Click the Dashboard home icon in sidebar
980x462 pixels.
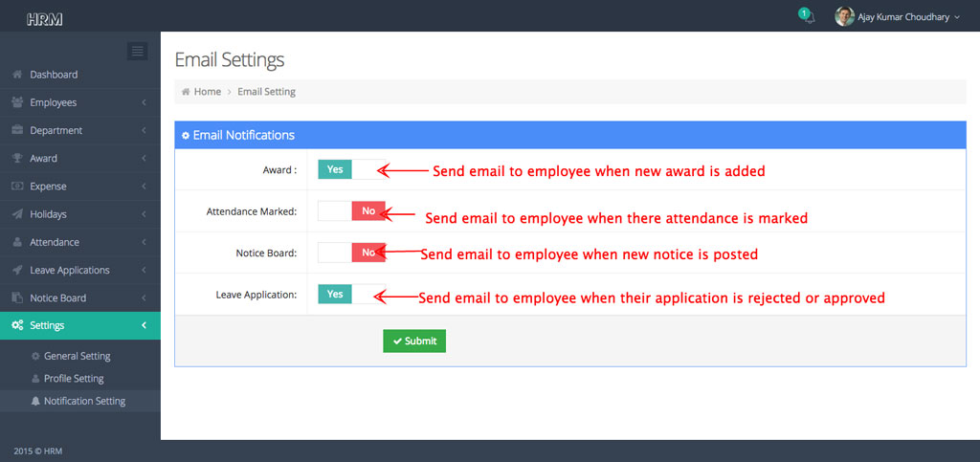(16, 75)
